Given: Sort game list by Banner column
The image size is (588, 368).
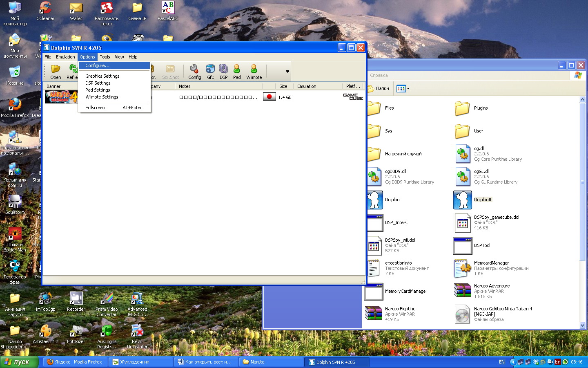Looking at the screenshot, I should coord(61,86).
